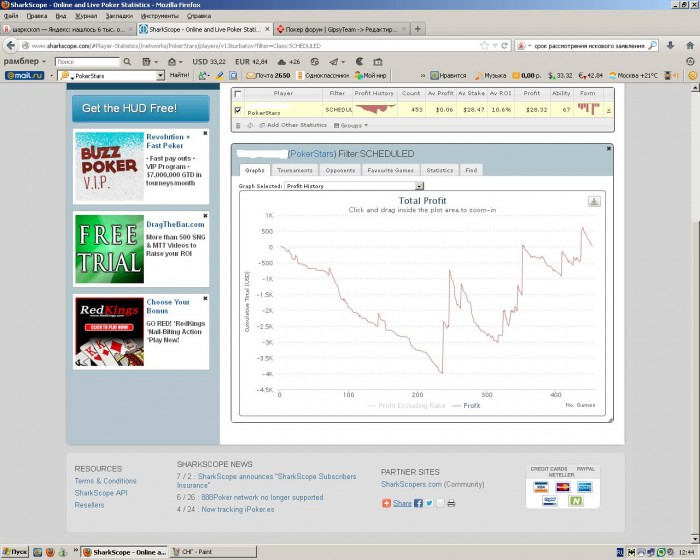Switch to the GipsyTeam Покер форум tab
700x560 pixels.
click(x=341, y=29)
